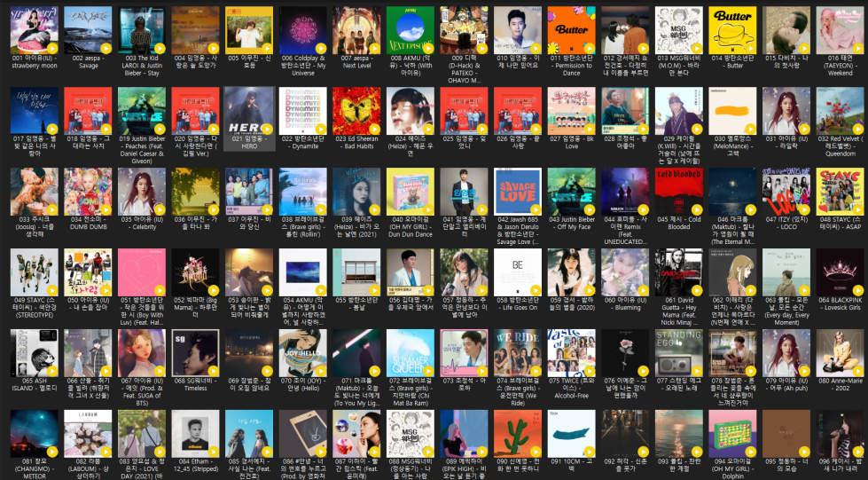Image resolution: width=868 pixels, height=480 pixels.
Task: Select the 075 TWICE Alcohol-Free file icon
Action: coord(571,353)
